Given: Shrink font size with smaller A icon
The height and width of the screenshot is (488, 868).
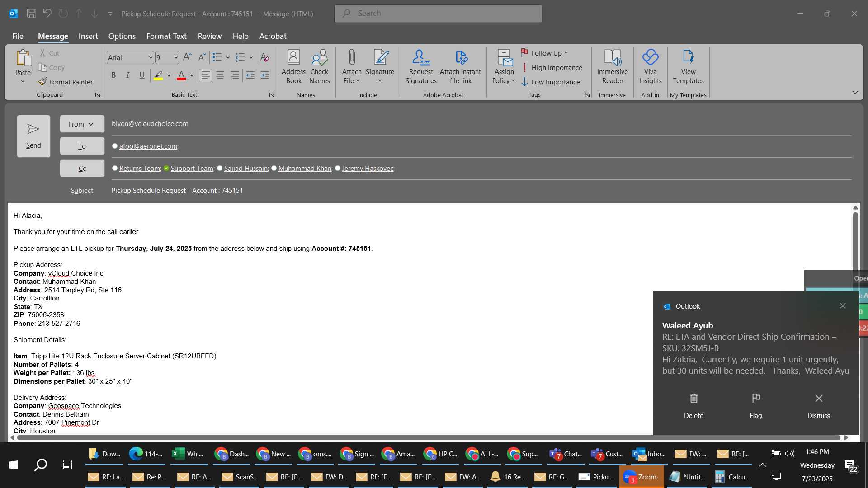Looking at the screenshot, I should [202, 57].
